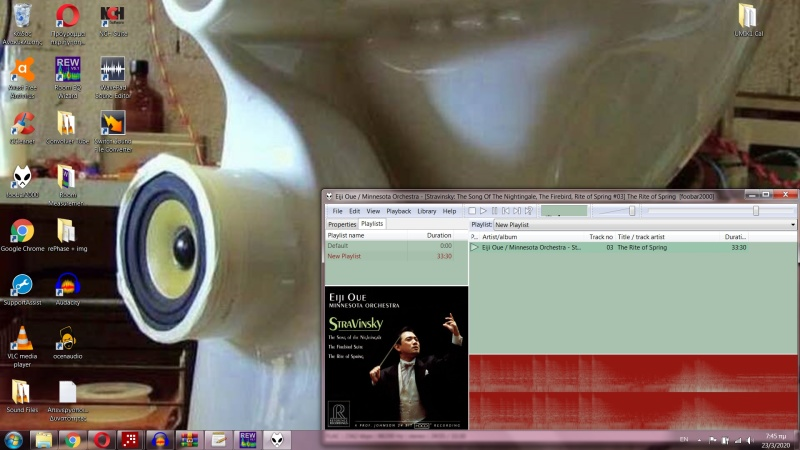Viewport: 800px width, 450px height.
Task: Click the Playlist name column header
Action: pyautogui.click(x=366, y=235)
